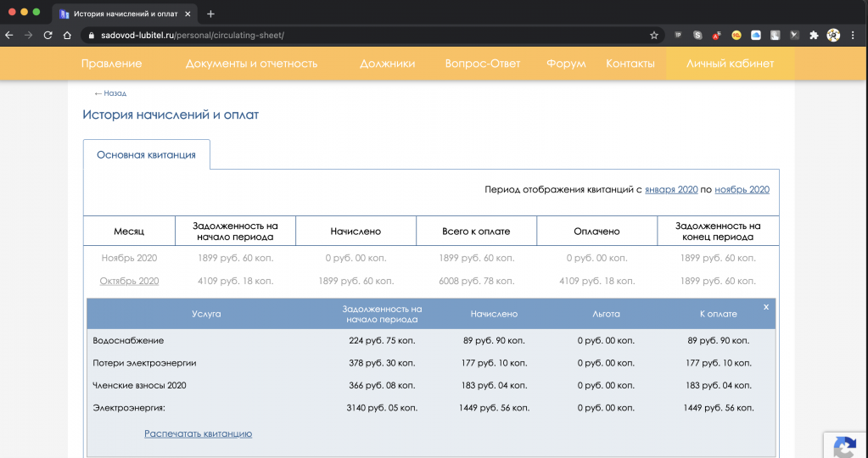This screenshot has width=868, height=458.
Task: Open the 1C extension icon
Action: point(736,36)
